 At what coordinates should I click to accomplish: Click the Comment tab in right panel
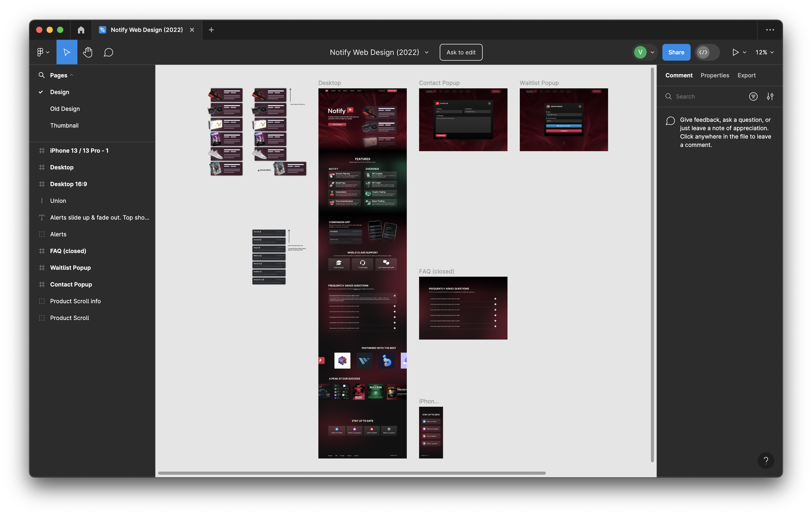[x=679, y=75]
